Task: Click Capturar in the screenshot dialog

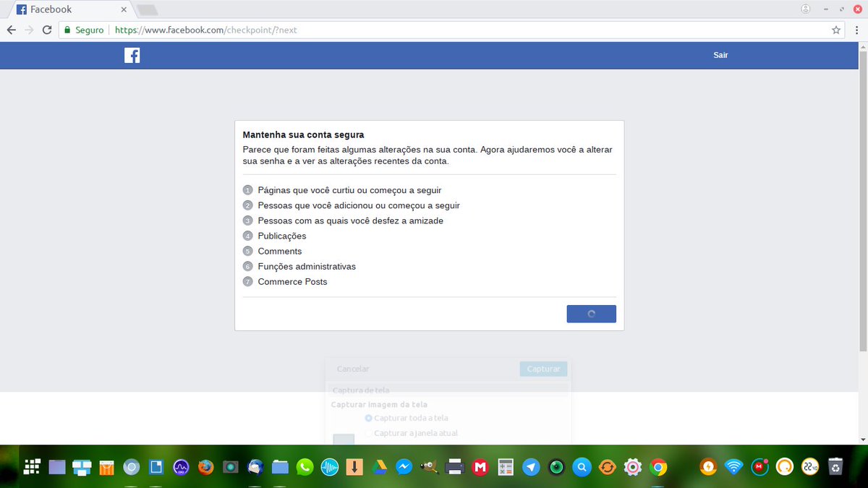Action: [543, 369]
